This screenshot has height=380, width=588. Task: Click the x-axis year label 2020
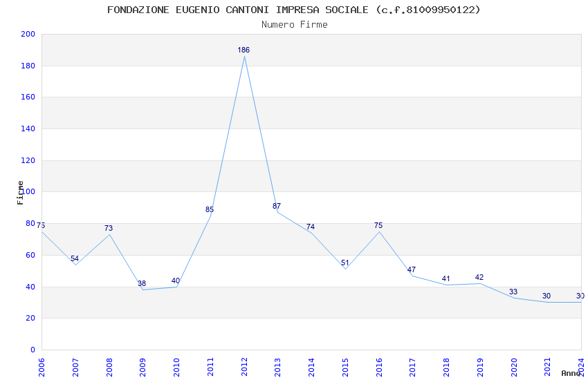click(514, 368)
